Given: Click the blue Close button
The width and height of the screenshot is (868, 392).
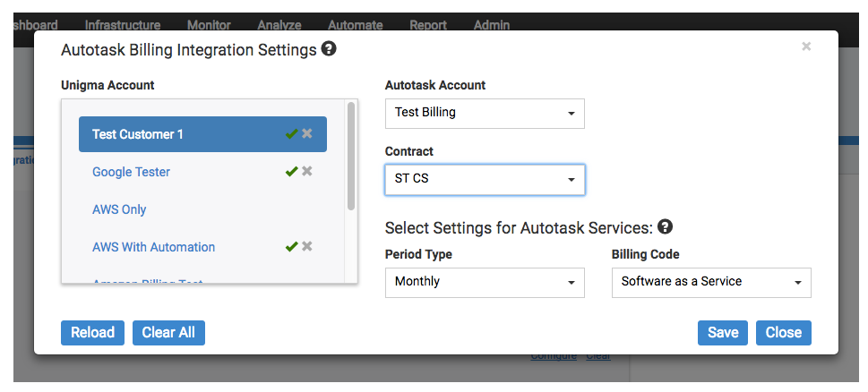Looking at the screenshot, I should [x=783, y=333].
